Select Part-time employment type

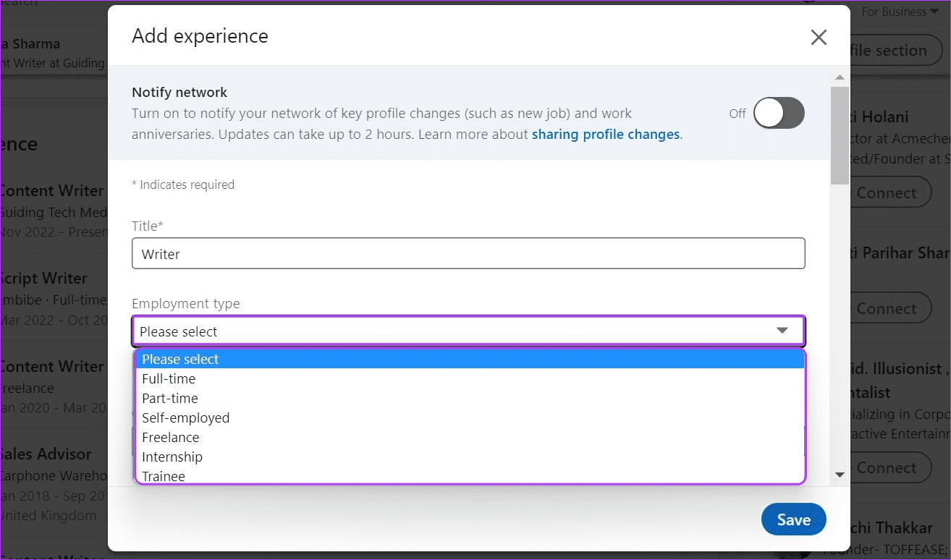[470, 398]
